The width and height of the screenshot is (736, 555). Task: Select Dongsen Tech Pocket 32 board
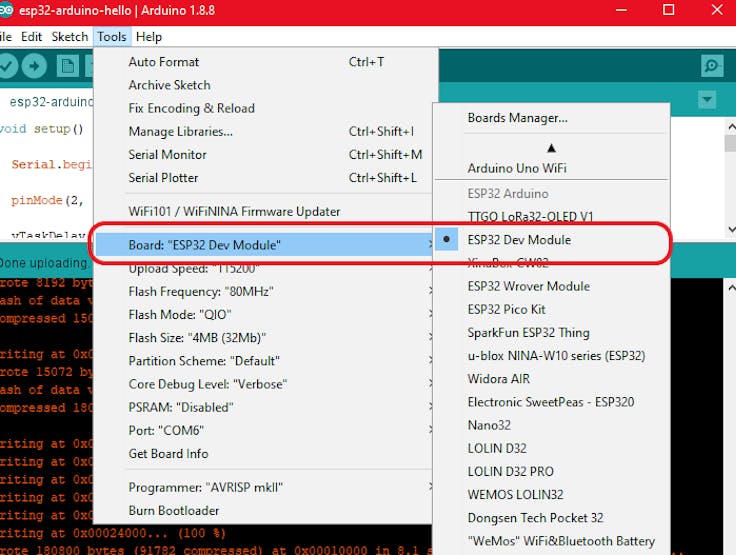[x=552, y=517]
